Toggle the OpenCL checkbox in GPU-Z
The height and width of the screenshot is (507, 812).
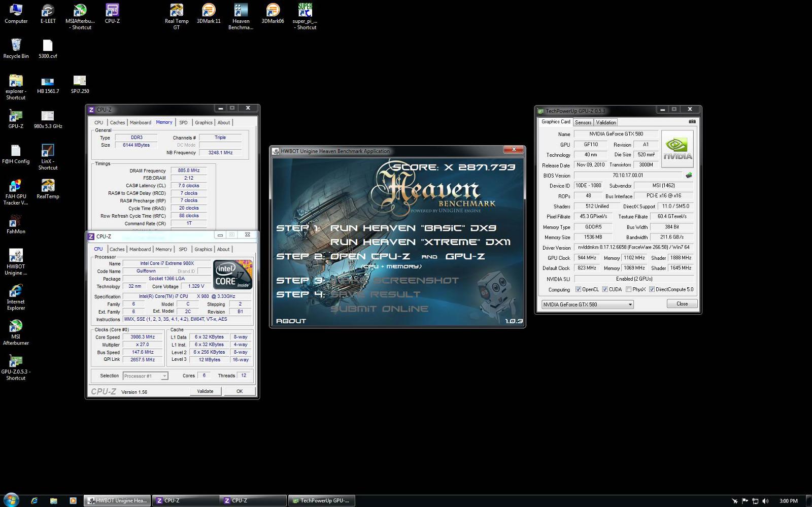click(x=578, y=289)
